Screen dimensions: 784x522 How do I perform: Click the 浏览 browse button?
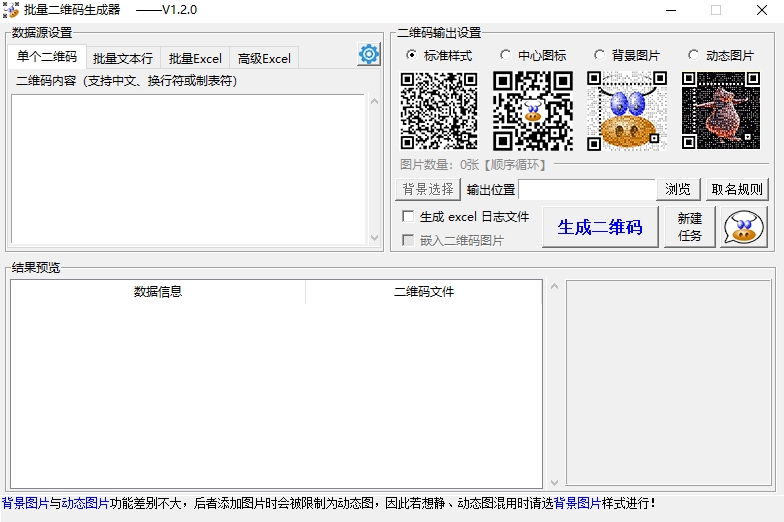pyautogui.click(x=678, y=190)
